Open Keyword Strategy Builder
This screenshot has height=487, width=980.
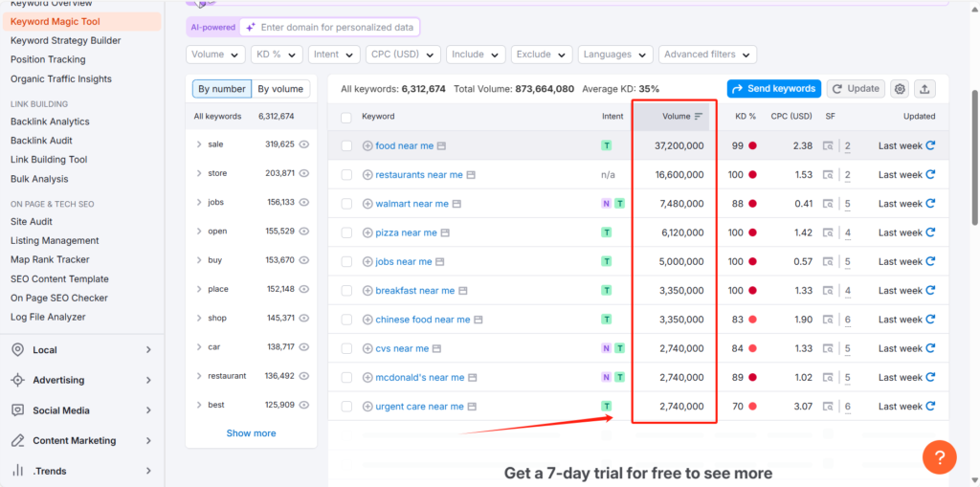tap(66, 40)
